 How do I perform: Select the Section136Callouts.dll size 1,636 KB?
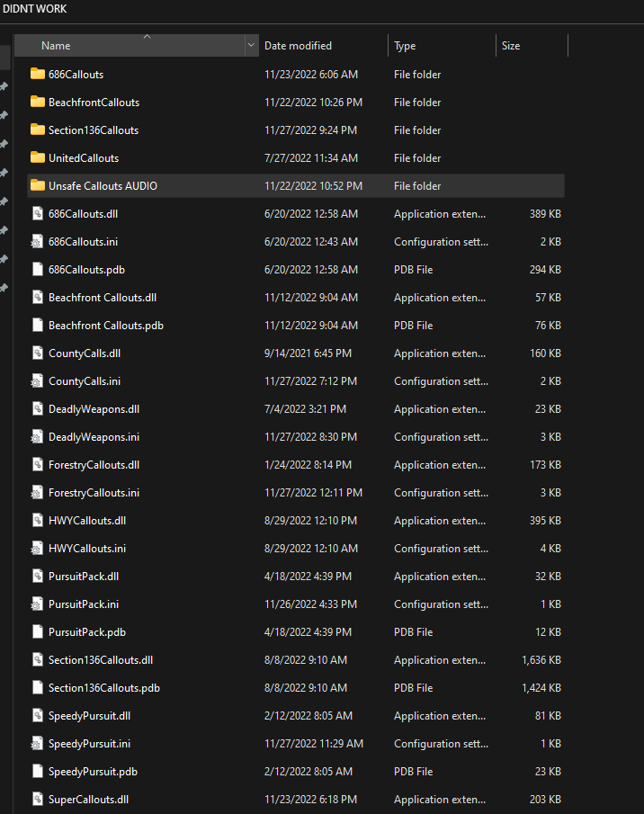[541, 660]
